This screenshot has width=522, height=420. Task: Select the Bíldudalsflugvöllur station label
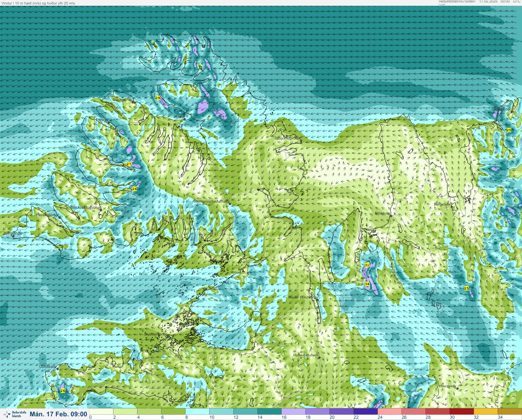pos(86,208)
